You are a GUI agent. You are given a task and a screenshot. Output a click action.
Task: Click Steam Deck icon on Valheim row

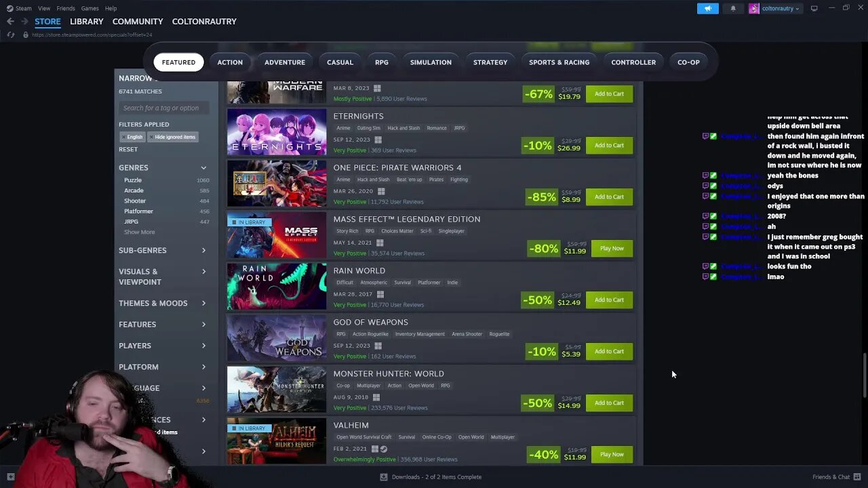click(383, 449)
